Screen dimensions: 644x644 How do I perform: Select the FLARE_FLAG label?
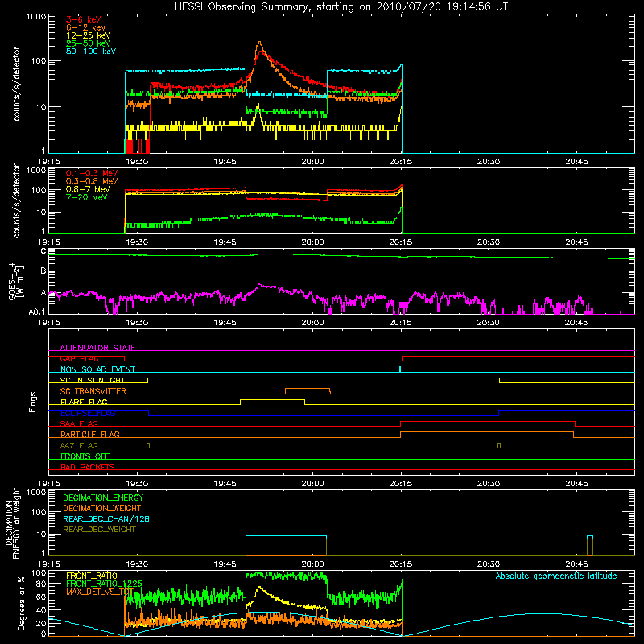coord(84,402)
